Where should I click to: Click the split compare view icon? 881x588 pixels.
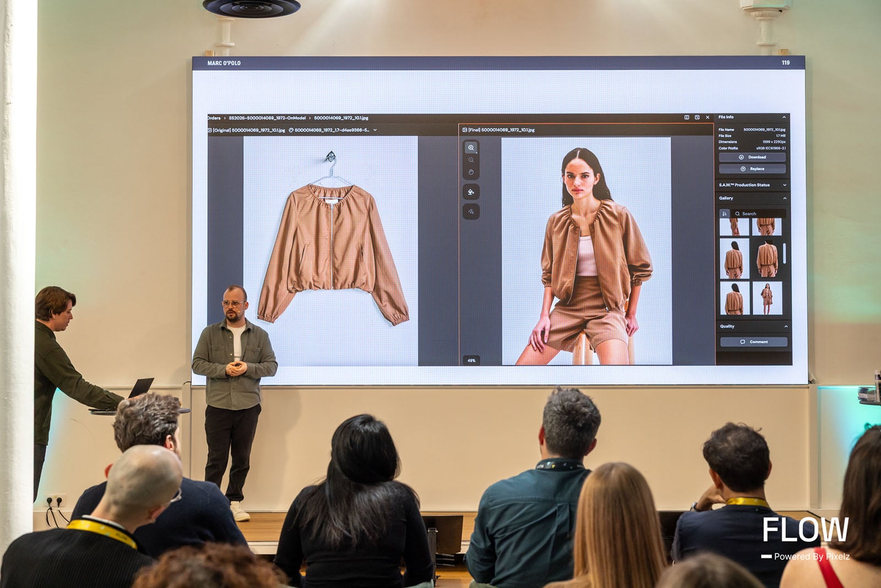(687, 117)
